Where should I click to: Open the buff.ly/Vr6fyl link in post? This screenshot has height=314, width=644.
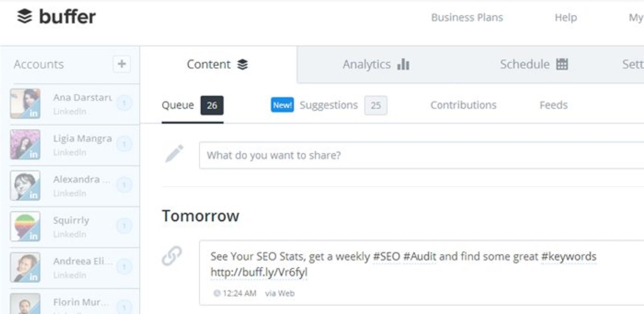click(x=259, y=272)
